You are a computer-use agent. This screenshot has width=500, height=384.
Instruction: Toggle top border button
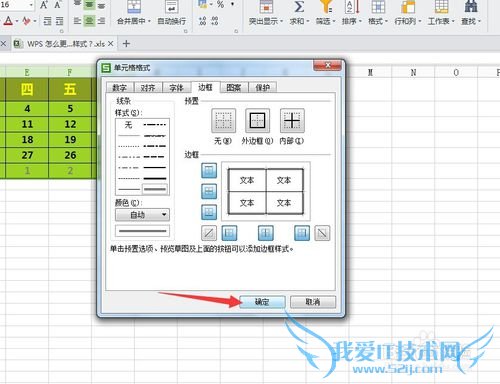(209, 170)
